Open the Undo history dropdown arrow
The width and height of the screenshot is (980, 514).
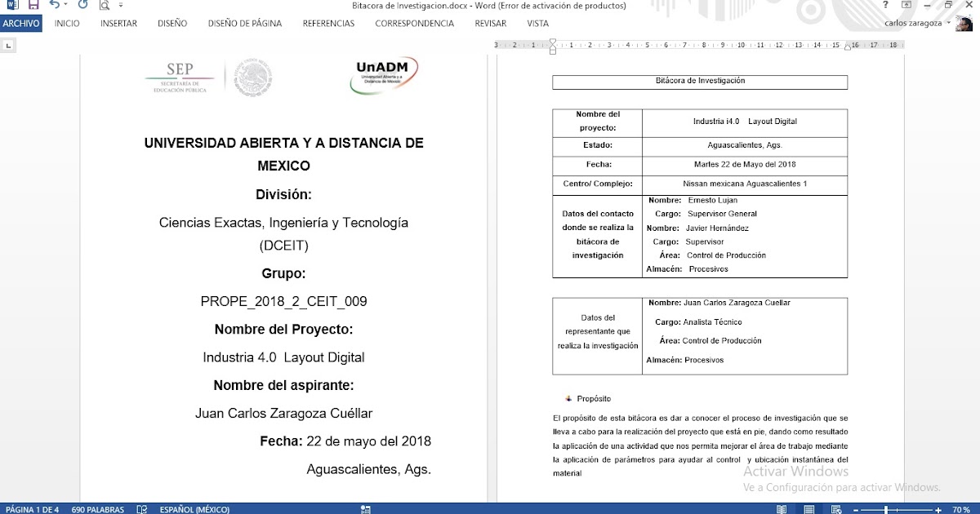pos(65,5)
